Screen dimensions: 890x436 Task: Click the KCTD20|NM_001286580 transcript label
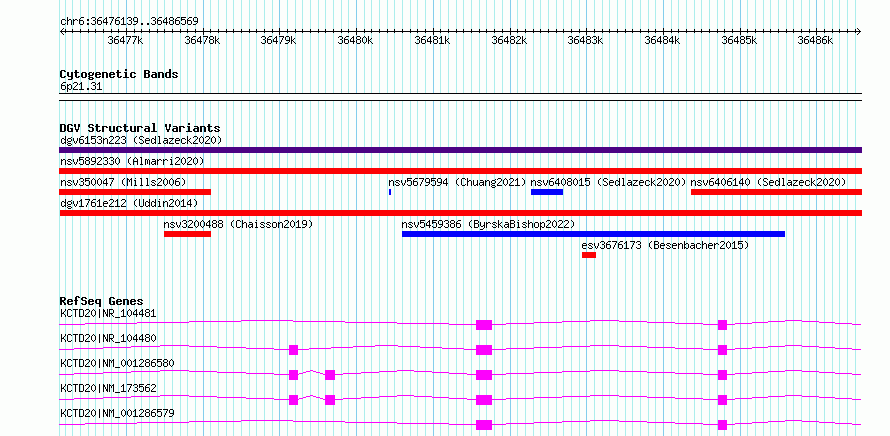click(117, 363)
